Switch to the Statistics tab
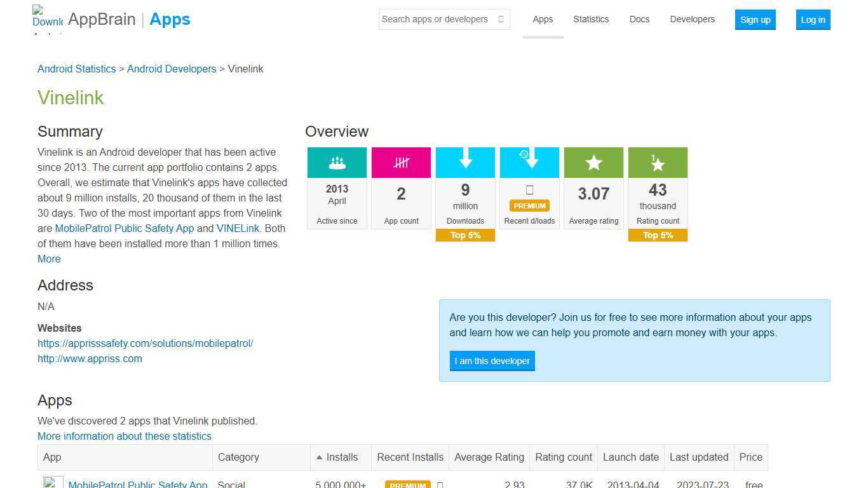The height and width of the screenshot is (488, 868). (591, 19)
